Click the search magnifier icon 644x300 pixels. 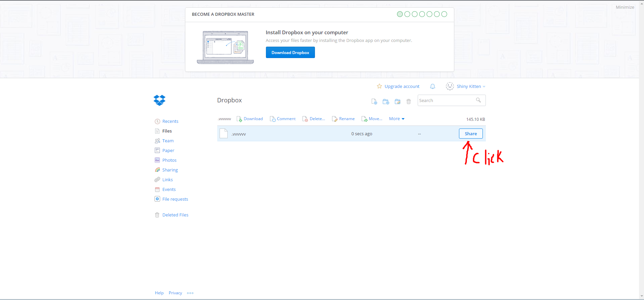(478, 100)
